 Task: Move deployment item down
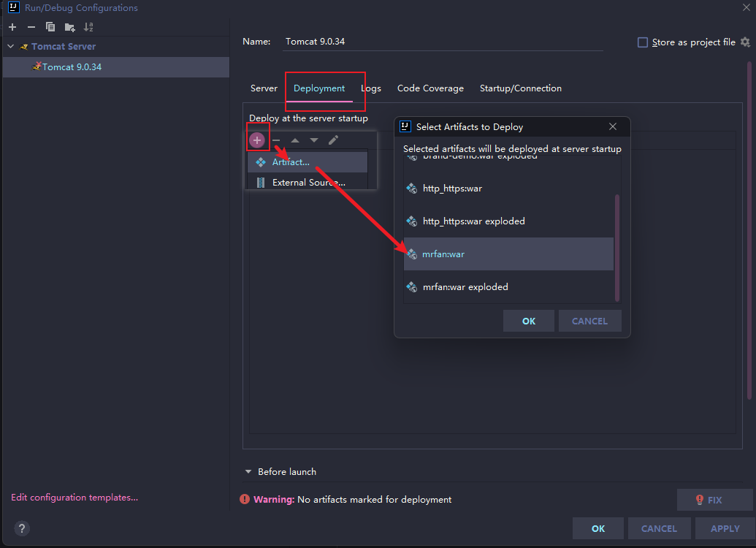point(314,140)
